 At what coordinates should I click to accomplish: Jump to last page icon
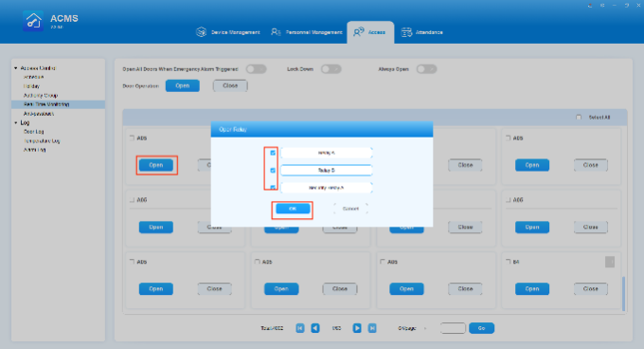(x=372, y=328)
